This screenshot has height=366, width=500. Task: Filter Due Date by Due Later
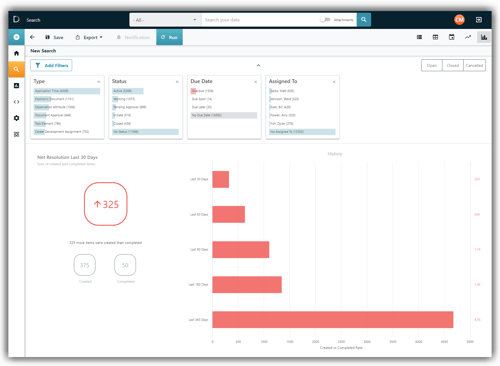pos(224,107)
